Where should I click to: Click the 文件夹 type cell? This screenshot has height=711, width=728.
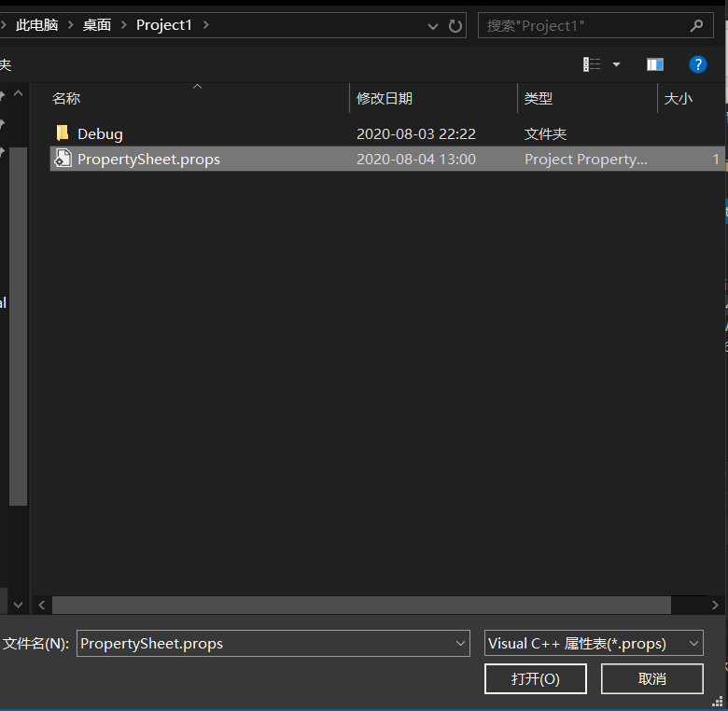pos(546,134)
